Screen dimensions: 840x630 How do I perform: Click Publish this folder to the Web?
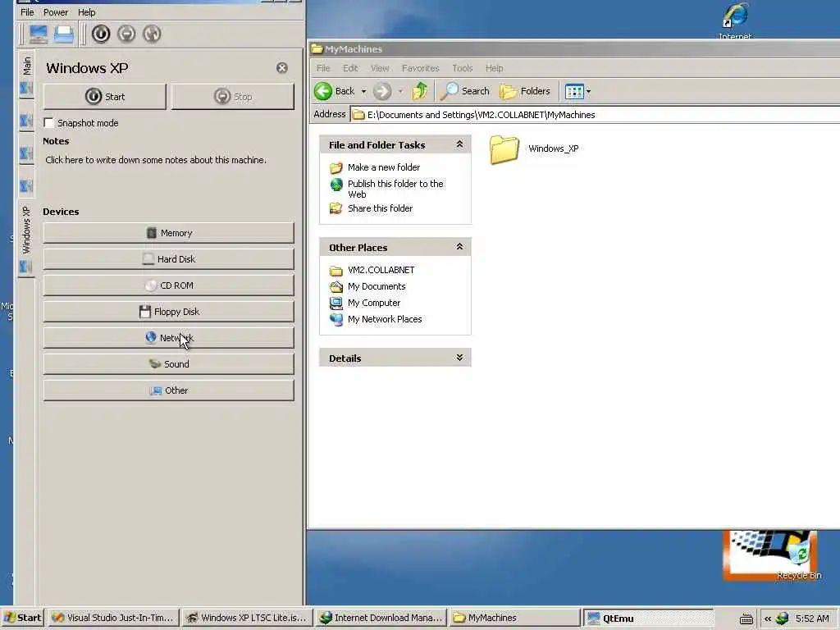395,189
